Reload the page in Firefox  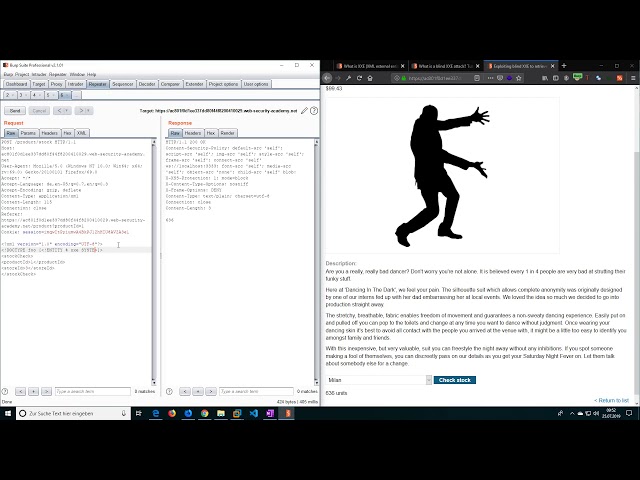[x=359, y=78]
